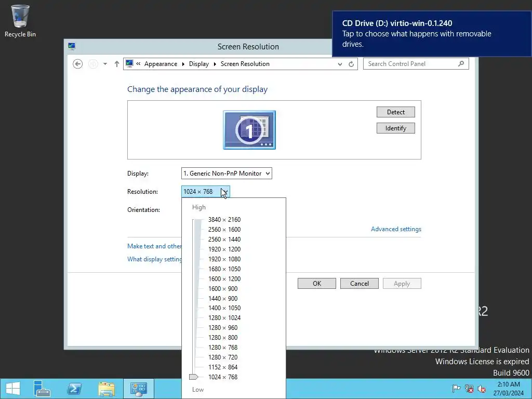Select 1280 × 960 resolution
532x399 pixels.
[x=223, y=327]
